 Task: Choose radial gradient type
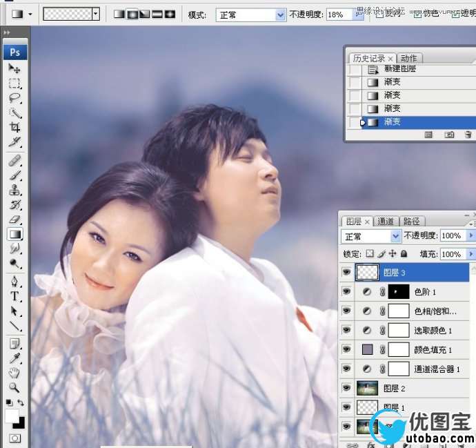click(x=132, y=14)
